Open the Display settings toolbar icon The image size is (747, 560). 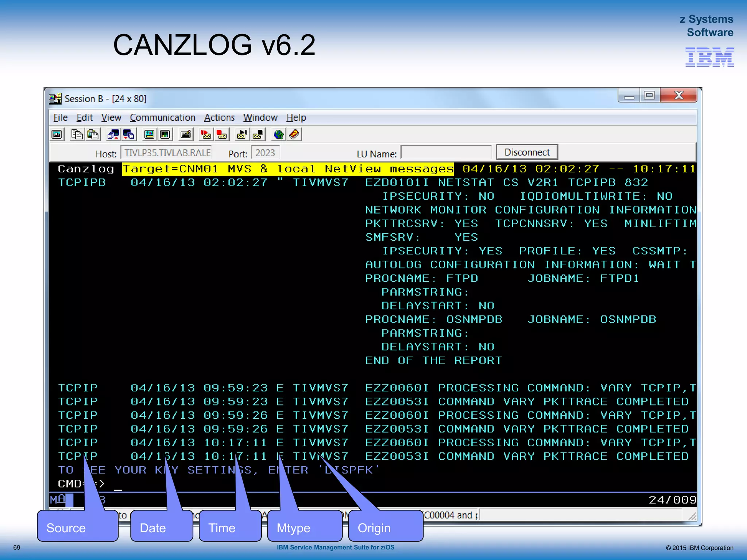[x=149, y=135]
